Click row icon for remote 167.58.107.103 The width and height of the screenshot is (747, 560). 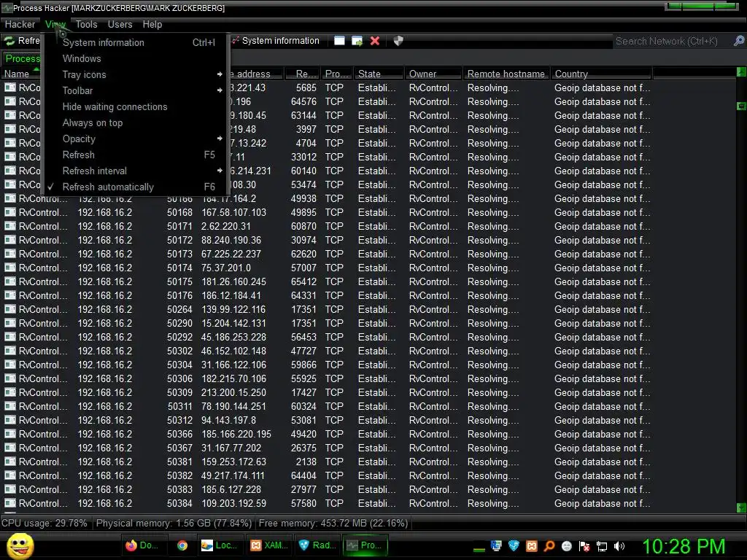10,212
